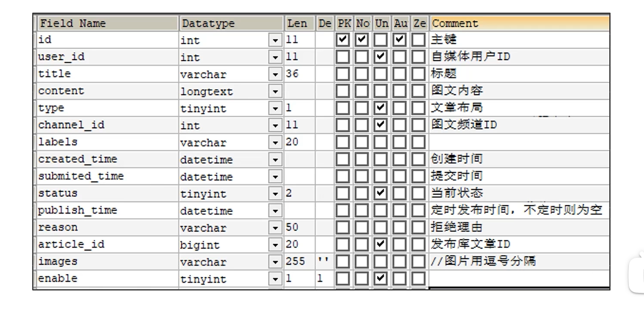Click the Comment column header
644x311 pixels.
pos(520,23)
